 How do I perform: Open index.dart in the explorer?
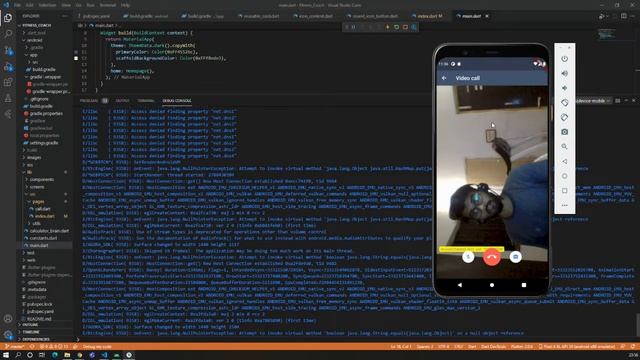pos(44,216)
